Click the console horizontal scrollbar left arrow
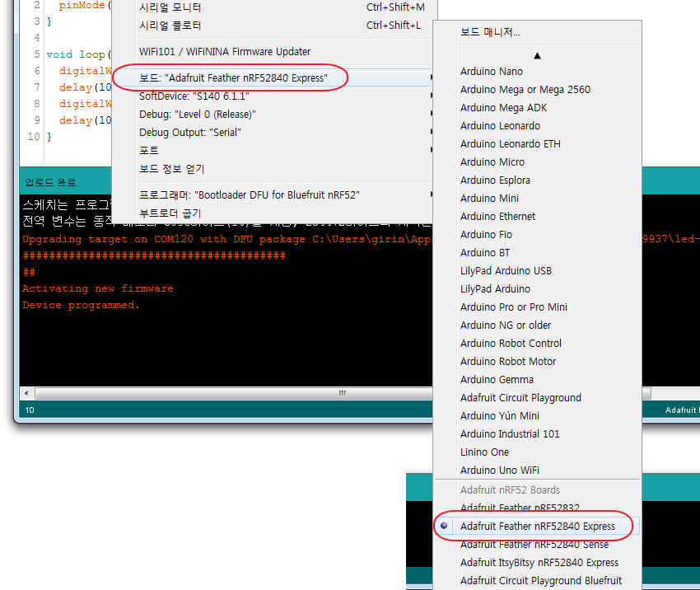 tap(27, 394)
